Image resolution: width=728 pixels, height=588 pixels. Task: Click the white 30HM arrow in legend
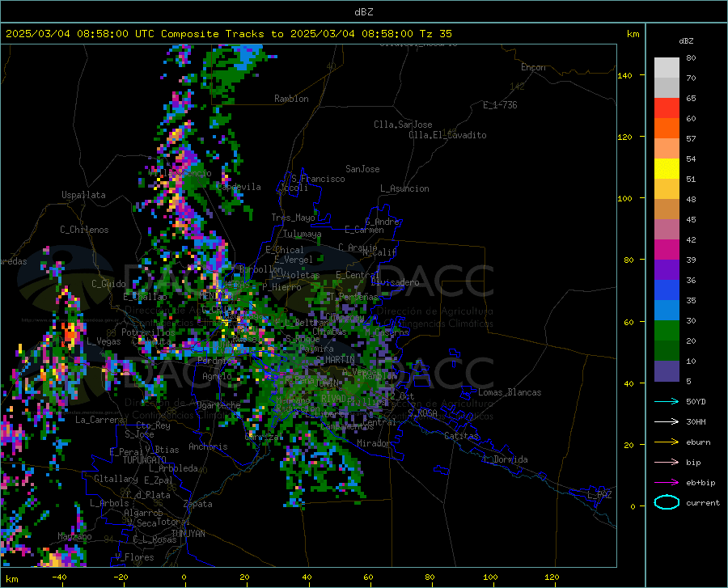pos(667,421)
